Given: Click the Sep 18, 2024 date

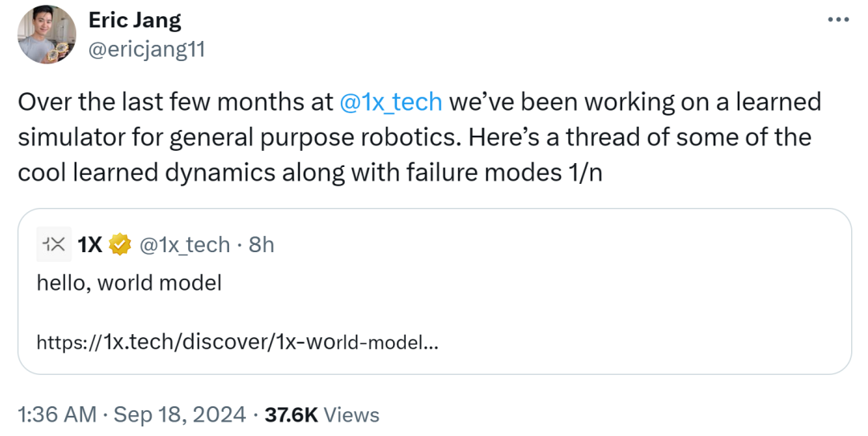Looking at the screenshot, I should pyautogui.click(x=179, y=414).
